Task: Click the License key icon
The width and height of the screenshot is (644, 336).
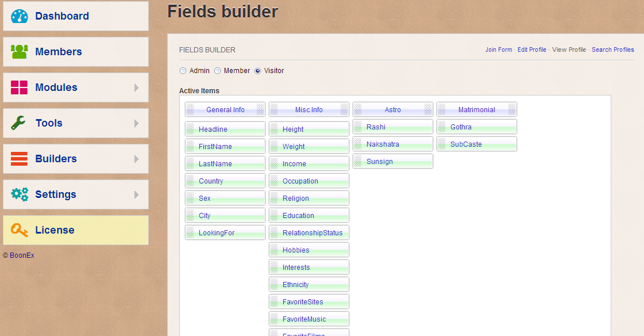Action: tap(20, 230)
